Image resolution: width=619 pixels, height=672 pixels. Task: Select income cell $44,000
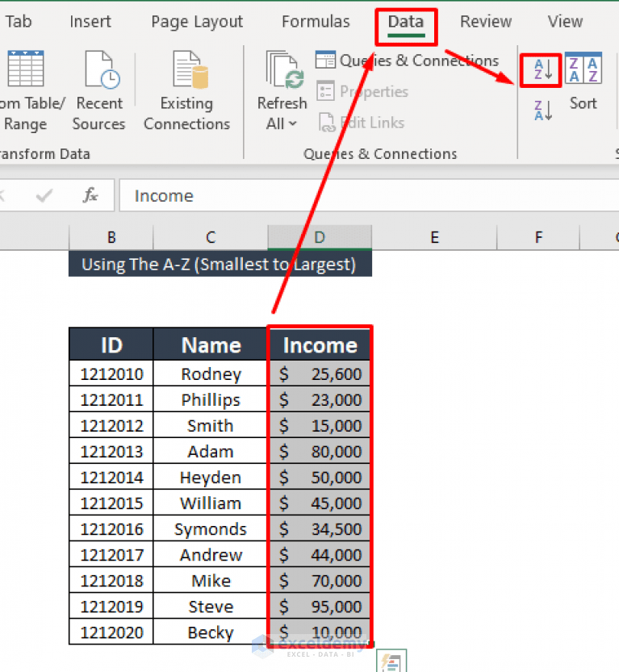point(320,554)
